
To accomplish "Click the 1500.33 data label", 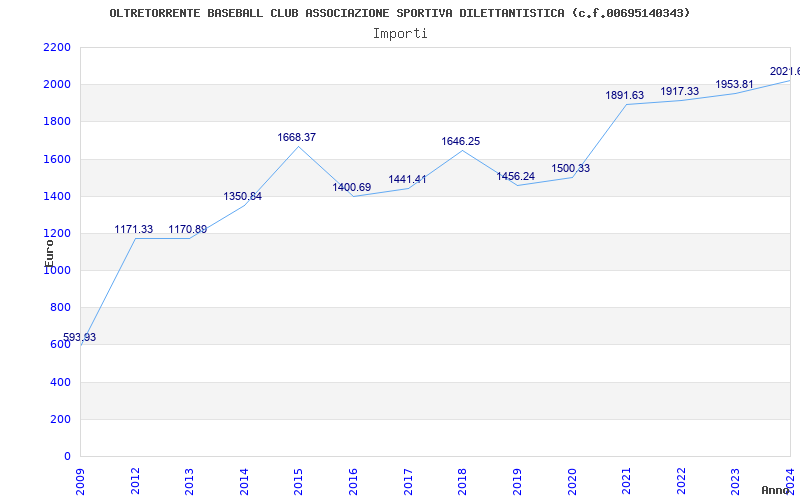I will [x=570, y=168].
